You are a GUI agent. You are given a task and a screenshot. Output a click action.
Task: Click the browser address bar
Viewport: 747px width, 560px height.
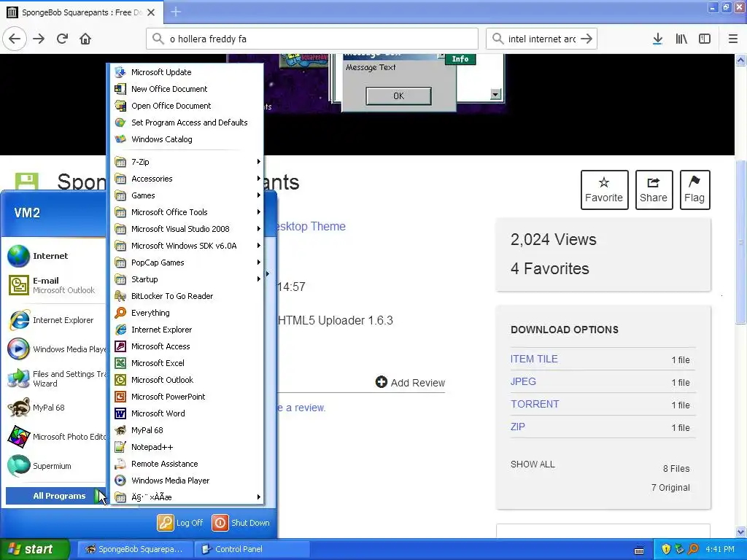312,39
